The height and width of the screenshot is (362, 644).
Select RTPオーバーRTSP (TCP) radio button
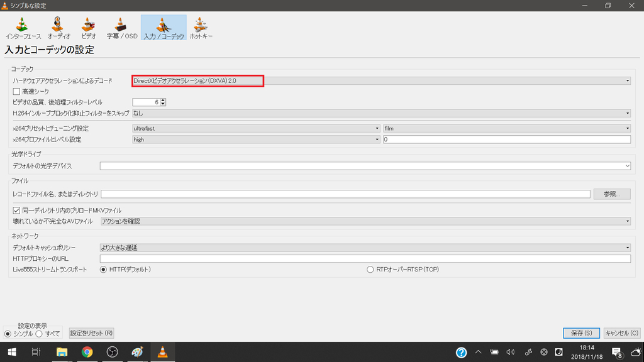pos(370,270)
